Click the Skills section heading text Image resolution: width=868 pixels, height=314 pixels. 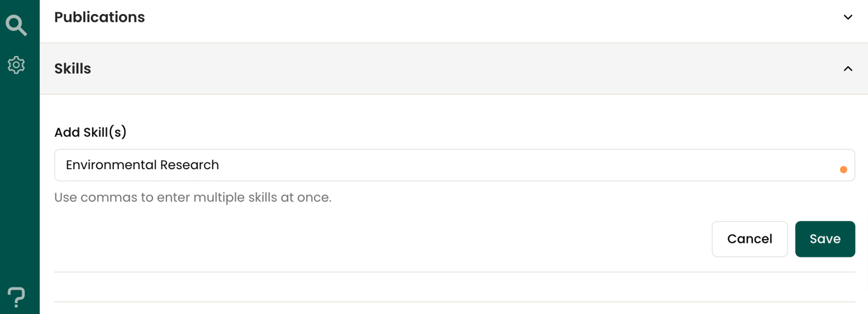tap(72, 69)
